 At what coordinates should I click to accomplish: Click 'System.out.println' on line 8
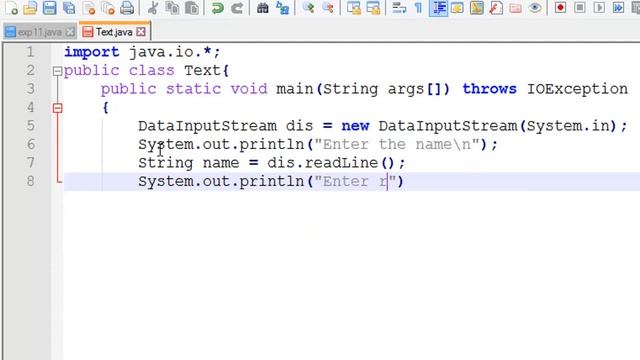coord(221,181)
